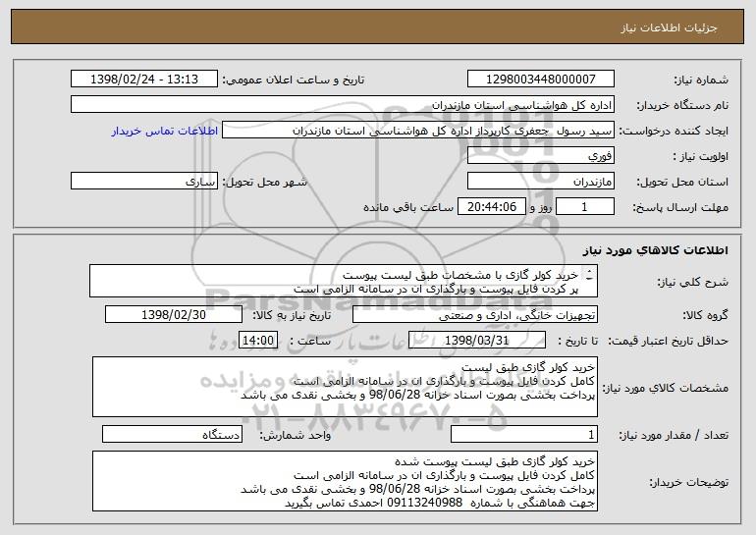Click the label شهر محل تحویل

pyautogui.click(x=265, y=182)
